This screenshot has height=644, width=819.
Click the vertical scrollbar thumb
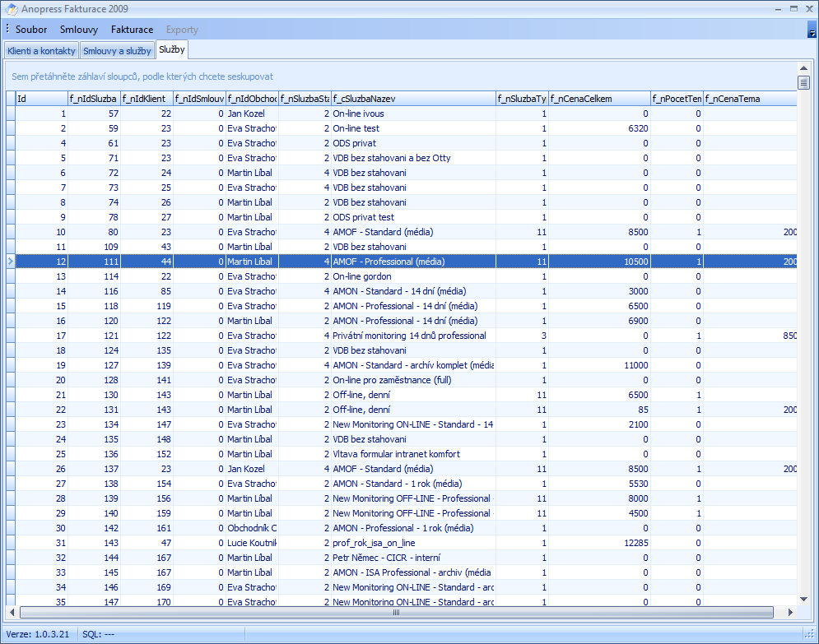pyautogui.click(x=803, y=82)
